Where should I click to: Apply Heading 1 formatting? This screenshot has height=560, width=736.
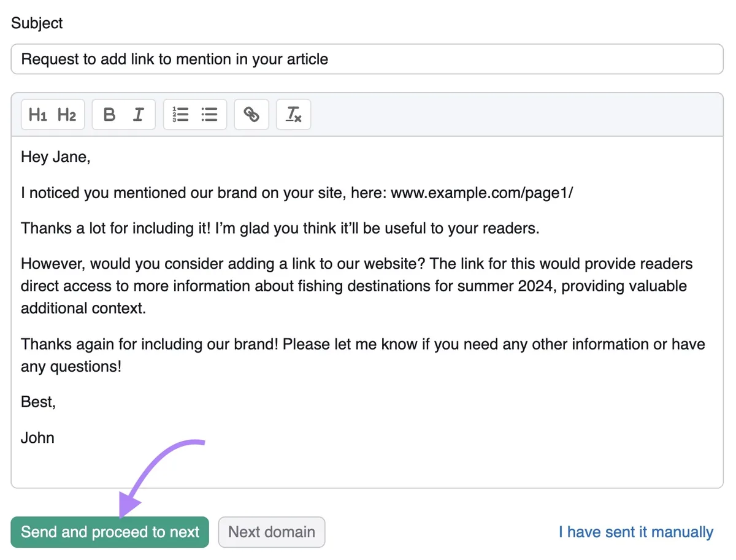coord(38,115)
